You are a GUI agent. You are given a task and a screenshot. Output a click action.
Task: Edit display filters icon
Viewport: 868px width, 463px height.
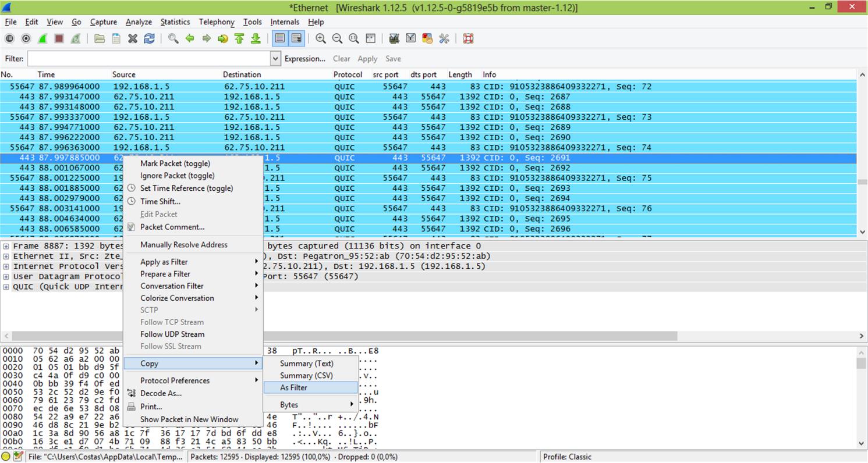pyautogui.click(x=410, y=38)
